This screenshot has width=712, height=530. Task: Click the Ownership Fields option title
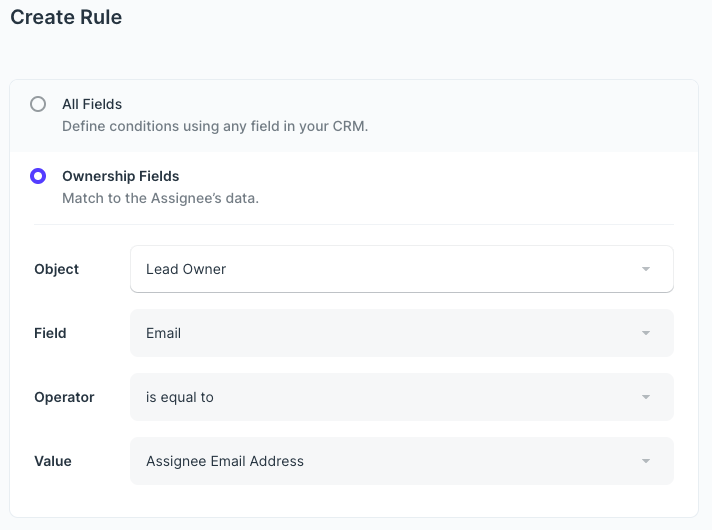121,176
